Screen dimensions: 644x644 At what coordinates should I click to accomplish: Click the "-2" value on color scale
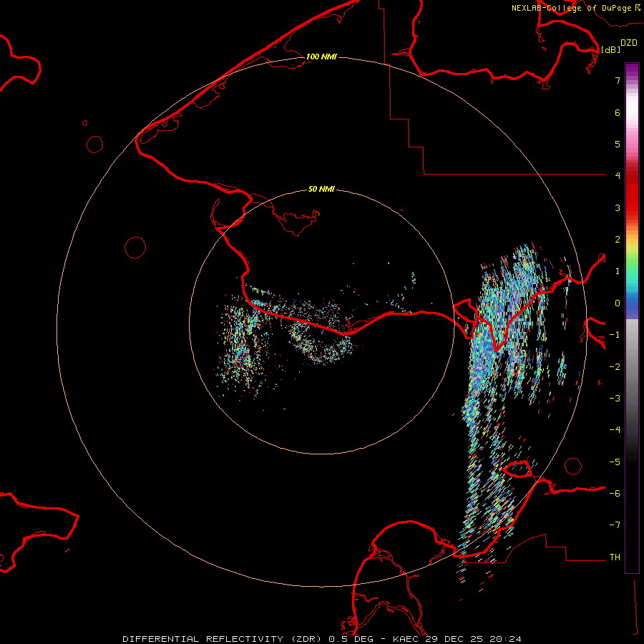(x=615, y=367)
